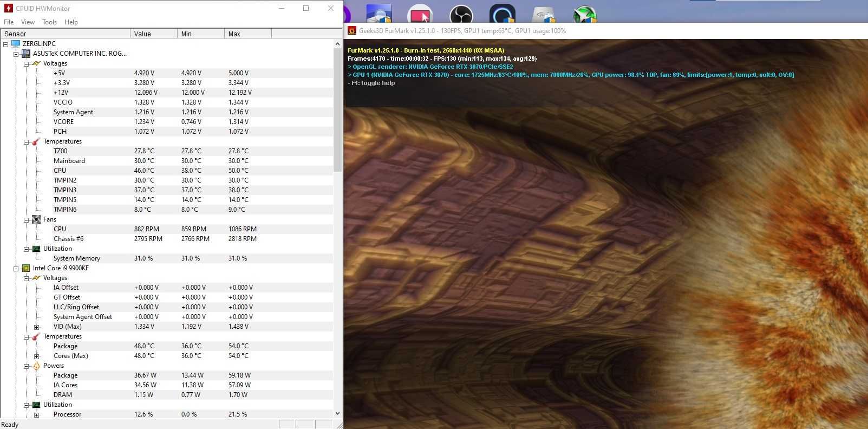Collapse the Intel Core i9 9900KF node

(x=16, y=268)
